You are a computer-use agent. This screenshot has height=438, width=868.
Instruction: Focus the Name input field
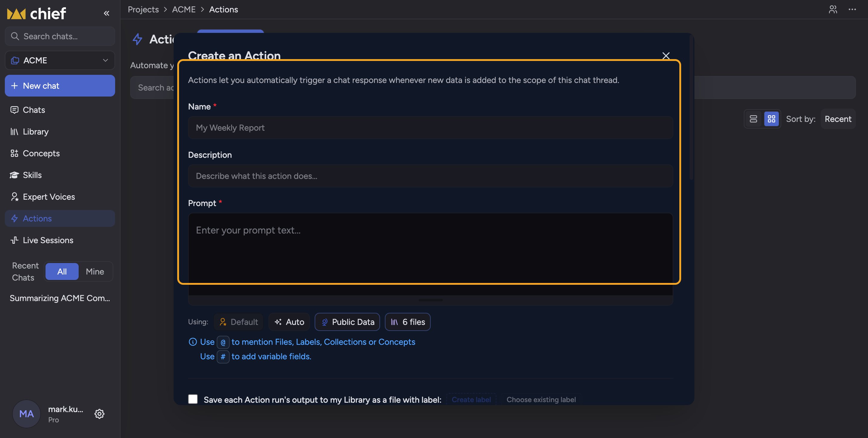[x=430, y=128]
